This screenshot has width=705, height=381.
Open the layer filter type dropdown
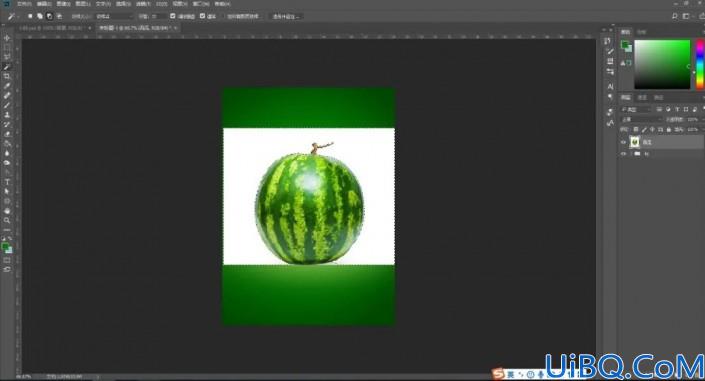click(636, 109)
